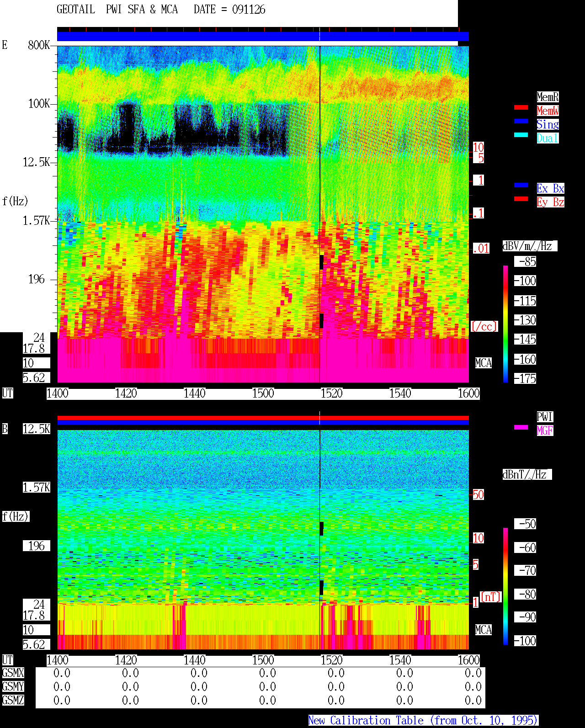Select the -50 color scale value

pos(525,524)
